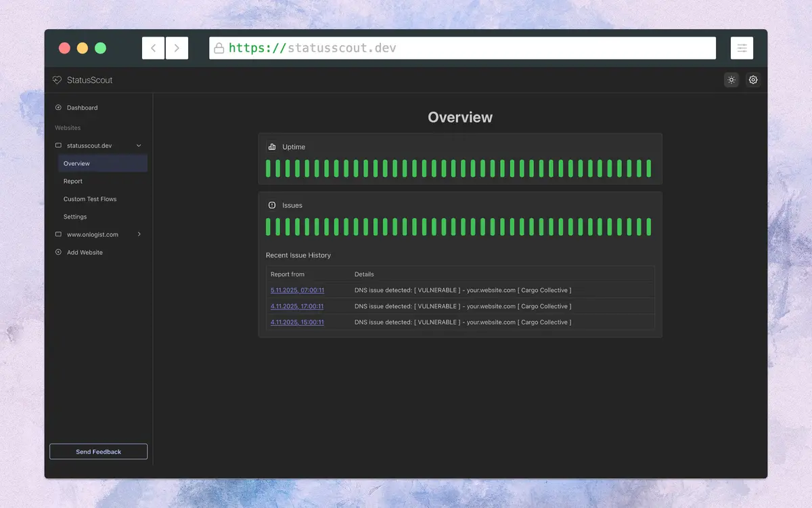Click the browser forward arrow
The image size is (812, 508).
[177, 48]
